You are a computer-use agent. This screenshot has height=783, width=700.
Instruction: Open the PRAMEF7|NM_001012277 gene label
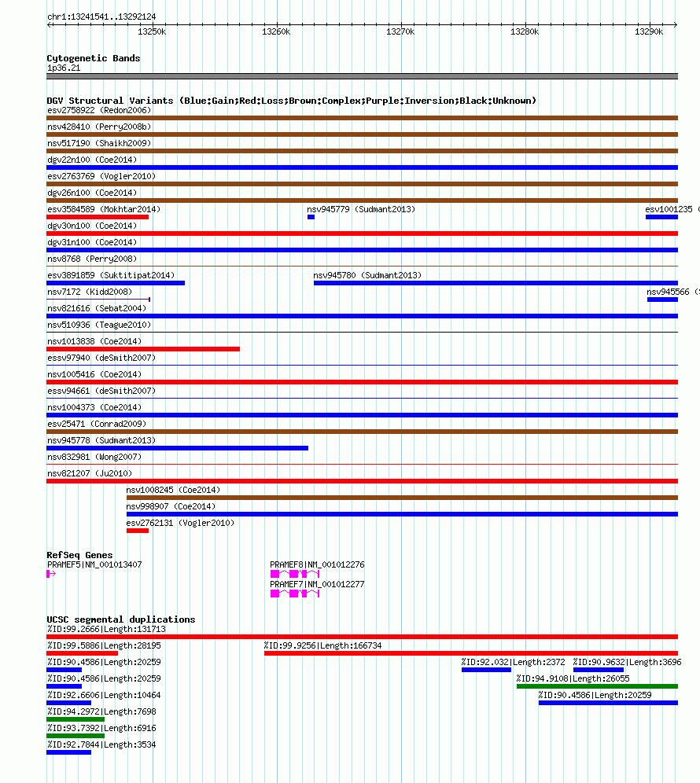(x=317, y=584)
